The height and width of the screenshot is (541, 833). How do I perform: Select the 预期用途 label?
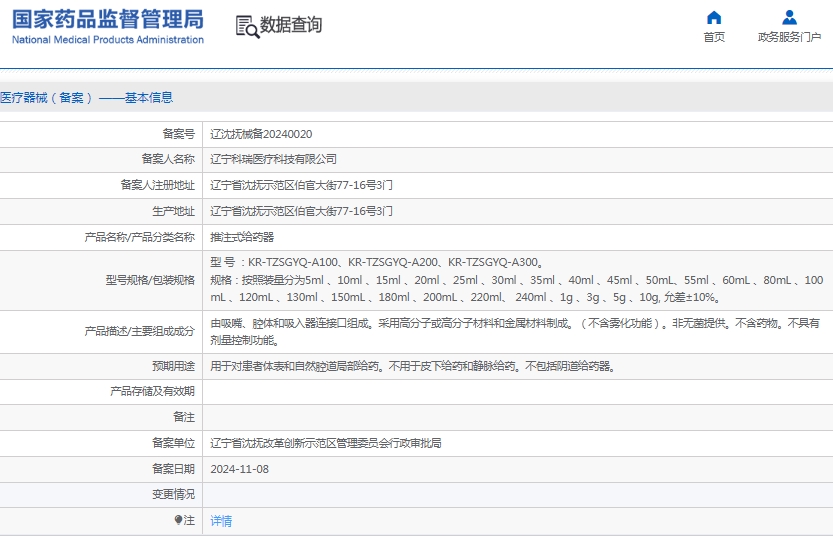pyautogui.click(x=173, y=366)
